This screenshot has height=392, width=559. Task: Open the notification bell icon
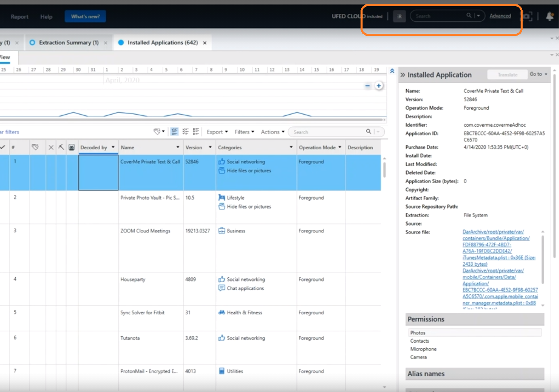550,17
